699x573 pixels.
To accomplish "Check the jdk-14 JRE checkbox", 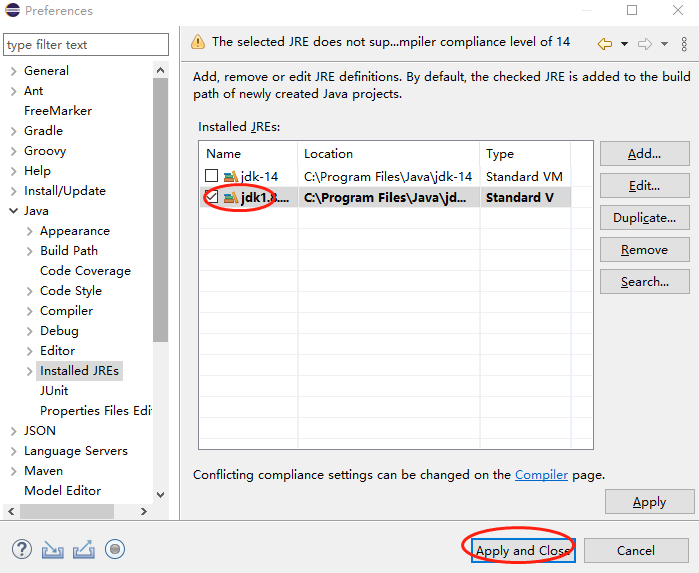I will coord(212,177).
